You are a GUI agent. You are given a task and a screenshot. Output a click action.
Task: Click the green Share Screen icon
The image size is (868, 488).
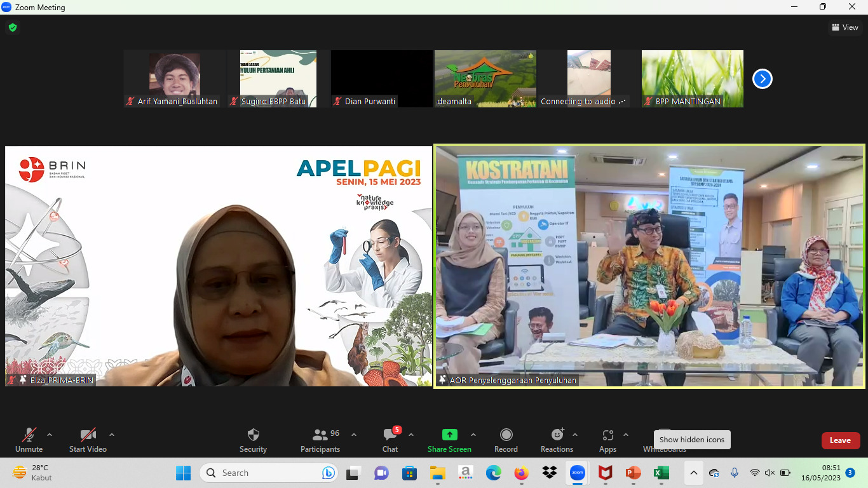pos(449,435)
